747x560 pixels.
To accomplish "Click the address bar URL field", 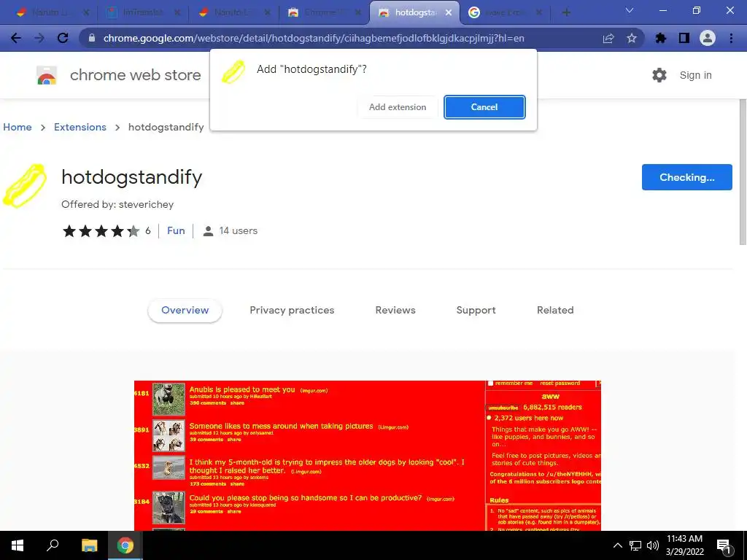I will [314, 38].
